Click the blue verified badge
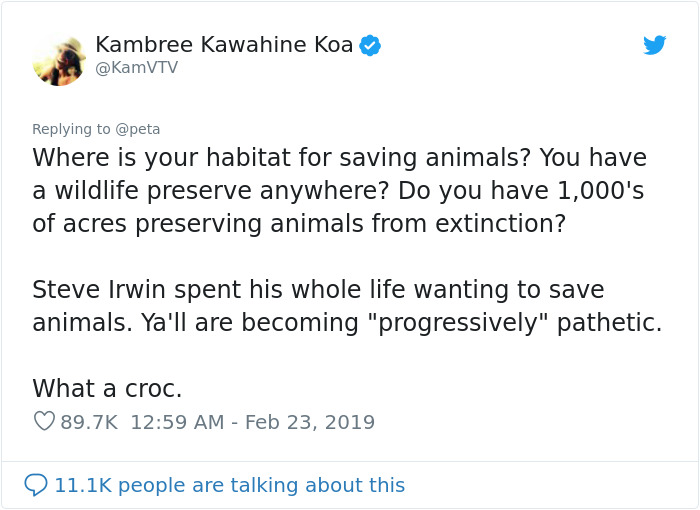Viewport: 700px width, 510px height. coord(370,45)
